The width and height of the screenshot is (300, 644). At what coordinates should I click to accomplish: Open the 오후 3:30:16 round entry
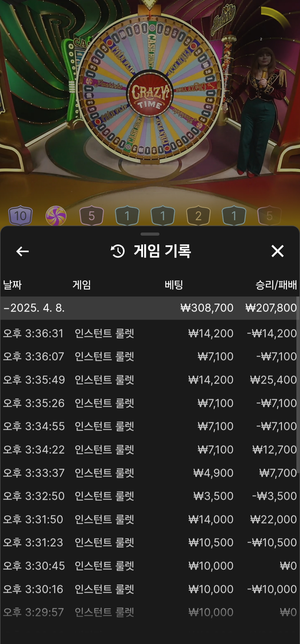tap(150, 589)
